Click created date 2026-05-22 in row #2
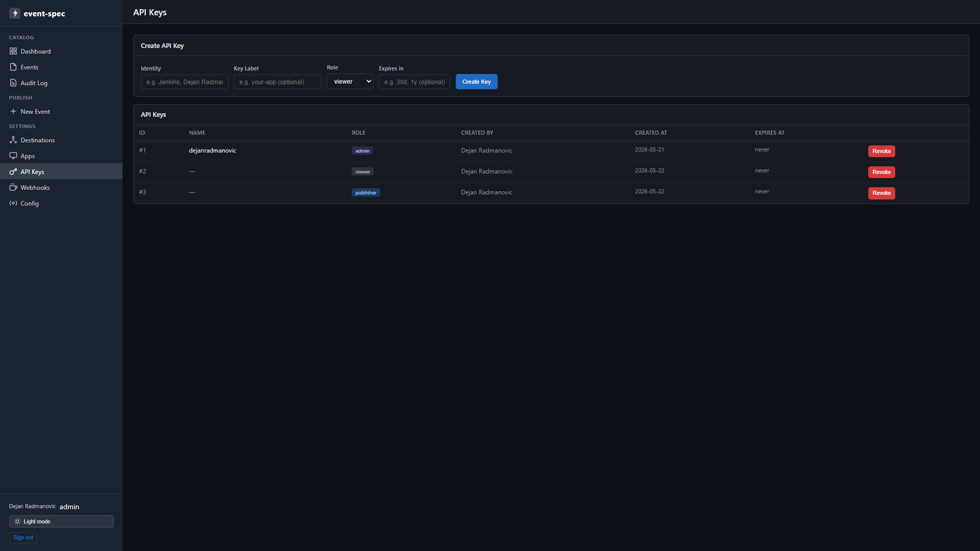 coord(649,171)
